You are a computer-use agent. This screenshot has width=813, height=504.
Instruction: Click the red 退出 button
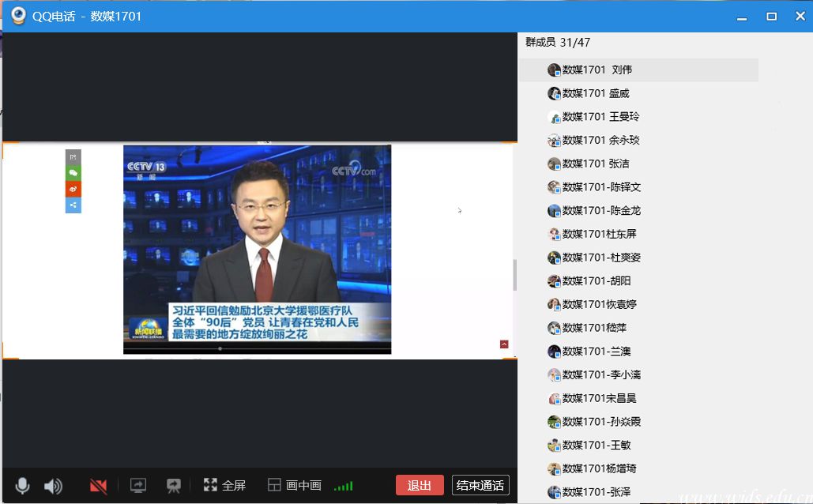419,485
